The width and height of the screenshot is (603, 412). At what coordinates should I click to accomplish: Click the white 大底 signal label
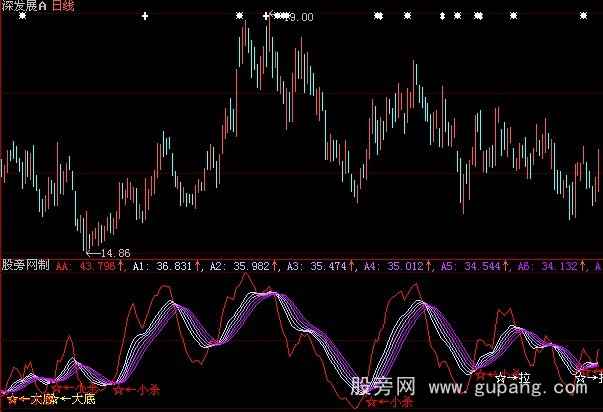click(78, 399)
